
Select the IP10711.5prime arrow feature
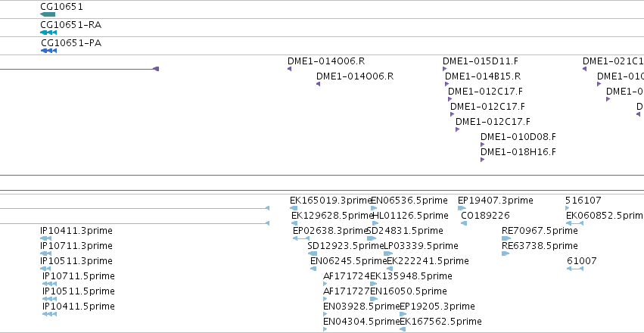tap(49, 284)
